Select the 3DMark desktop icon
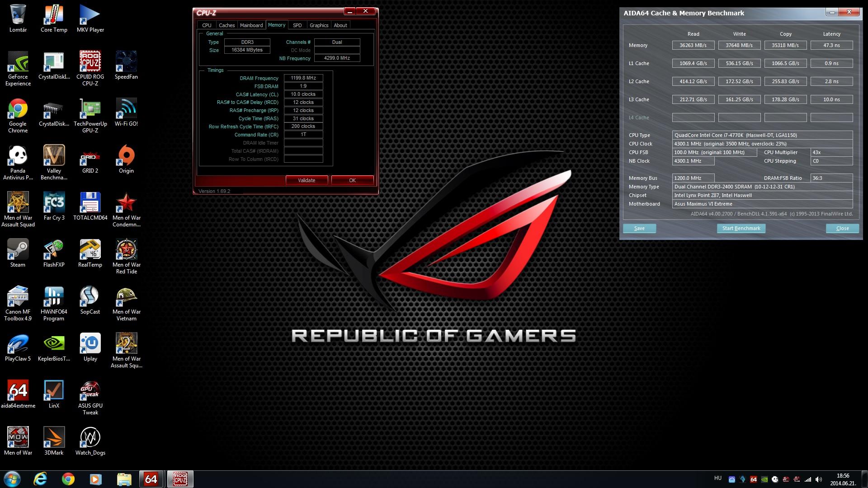 [x=54, y=441]
